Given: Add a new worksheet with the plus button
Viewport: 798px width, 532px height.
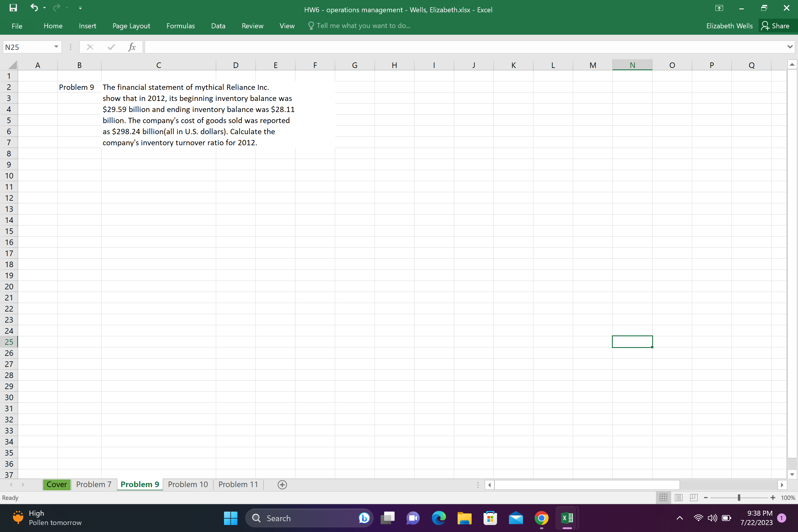Looking at the screenshot, I should pyautogui.click(x=282, y=484).
